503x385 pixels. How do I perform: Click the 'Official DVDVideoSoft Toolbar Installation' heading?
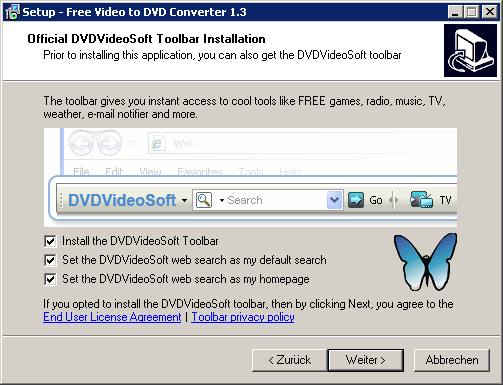[x=146, y=39]
